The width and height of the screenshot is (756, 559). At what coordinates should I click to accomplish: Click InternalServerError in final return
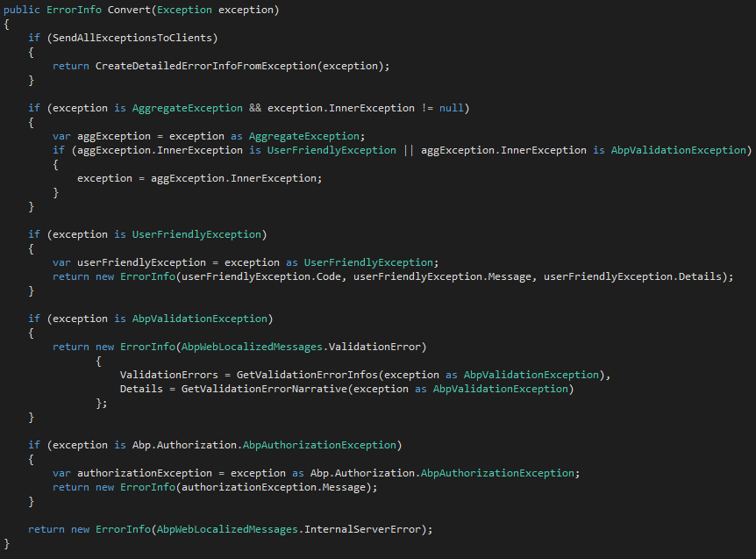(362, 529)
